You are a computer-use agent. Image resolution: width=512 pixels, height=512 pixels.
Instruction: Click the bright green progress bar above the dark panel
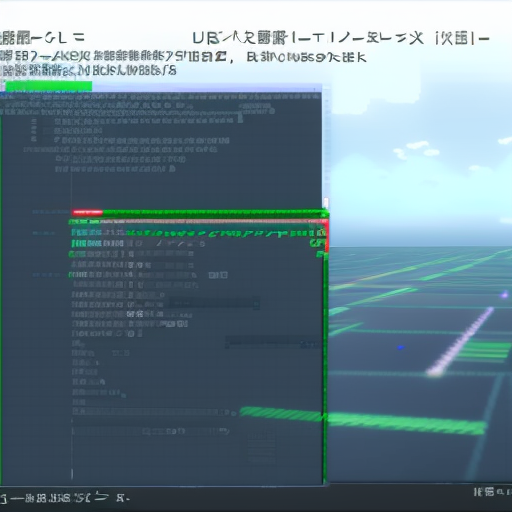point(49,86)
